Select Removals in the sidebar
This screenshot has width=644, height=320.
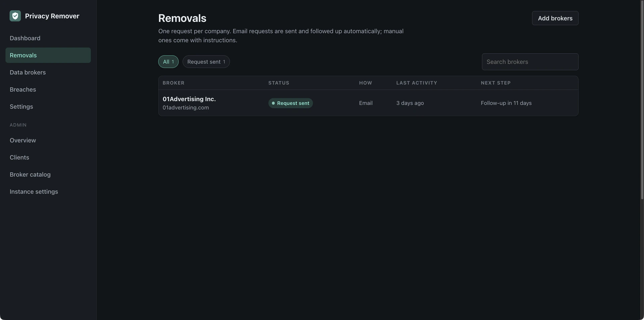point(48,55)
